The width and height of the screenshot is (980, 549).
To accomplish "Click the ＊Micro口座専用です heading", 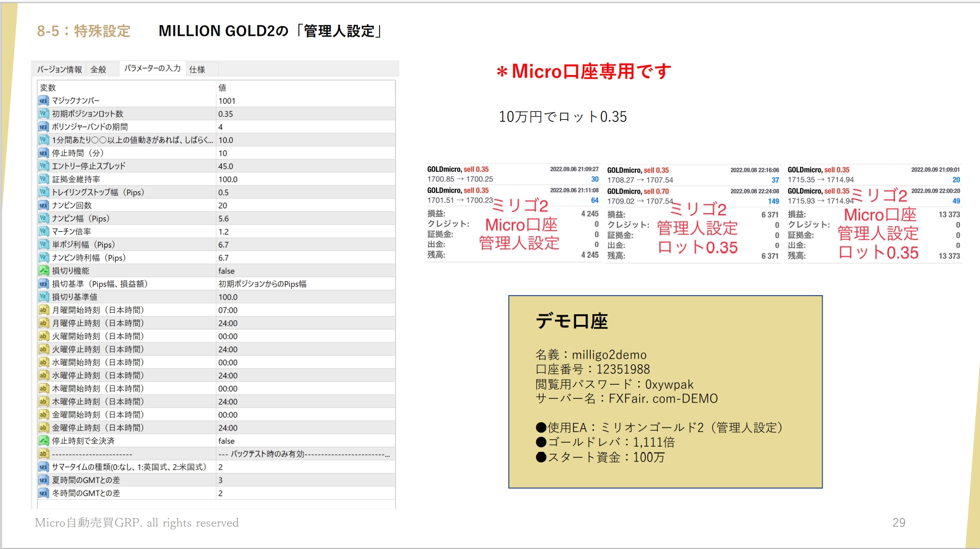I will coord(583,72).
